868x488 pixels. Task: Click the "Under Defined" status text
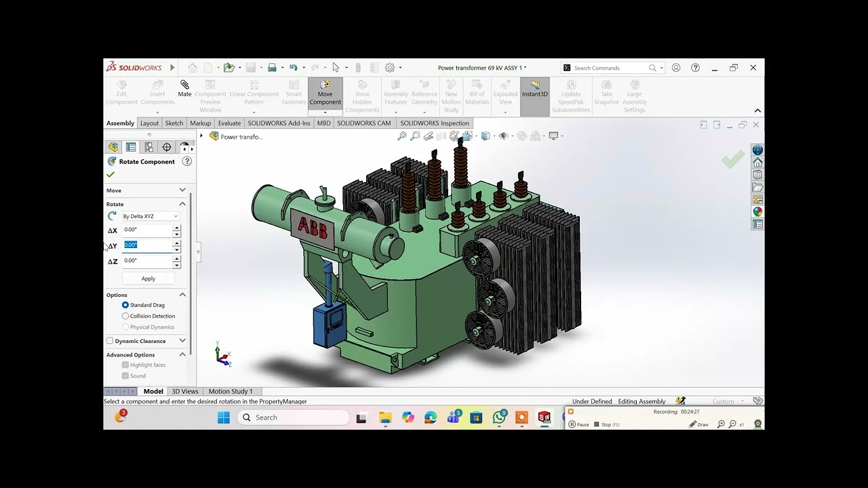(x=591, y=401)
